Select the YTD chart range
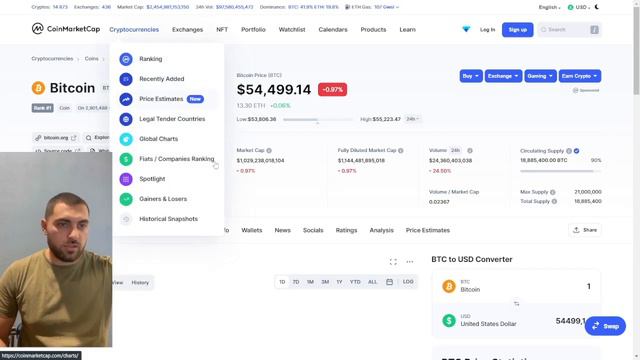 coord(355,282)
